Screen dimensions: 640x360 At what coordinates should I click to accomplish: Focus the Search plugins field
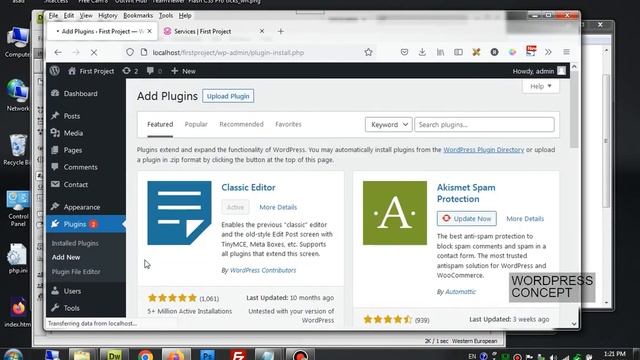tap(484, 124)
